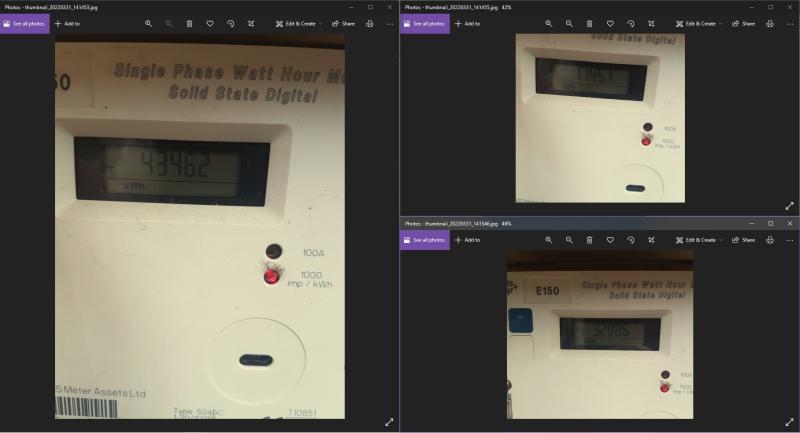The height and width of the screenshot is (433, 800).
Task: Enter fullscreen for the E150 meter photo
Action: 789,422
